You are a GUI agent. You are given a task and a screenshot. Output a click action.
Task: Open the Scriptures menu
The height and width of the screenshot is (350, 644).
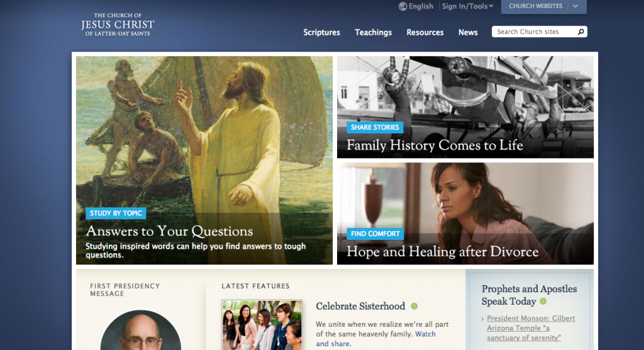tap(321, 32)
